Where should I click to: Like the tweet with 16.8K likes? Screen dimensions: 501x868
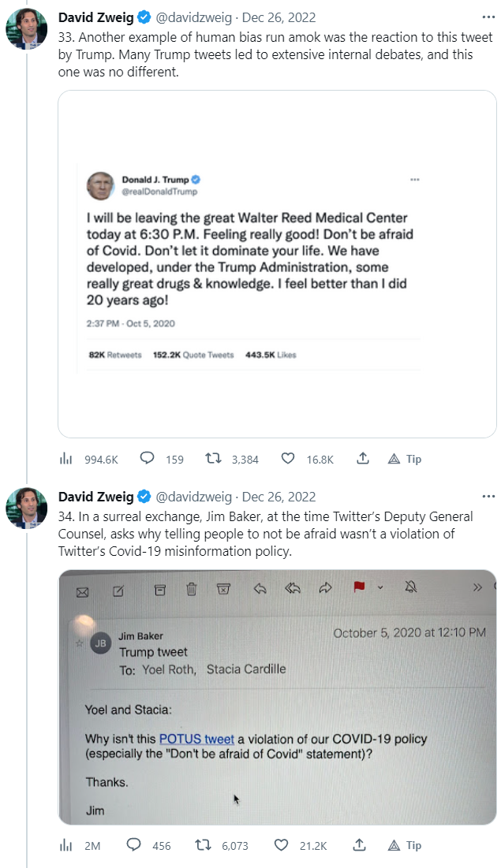288,459
